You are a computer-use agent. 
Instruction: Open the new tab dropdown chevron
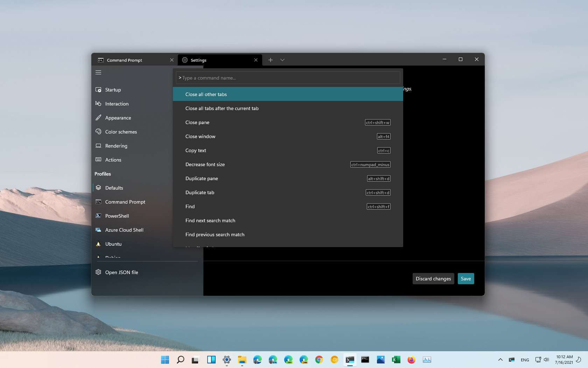[x=282, y=60]
